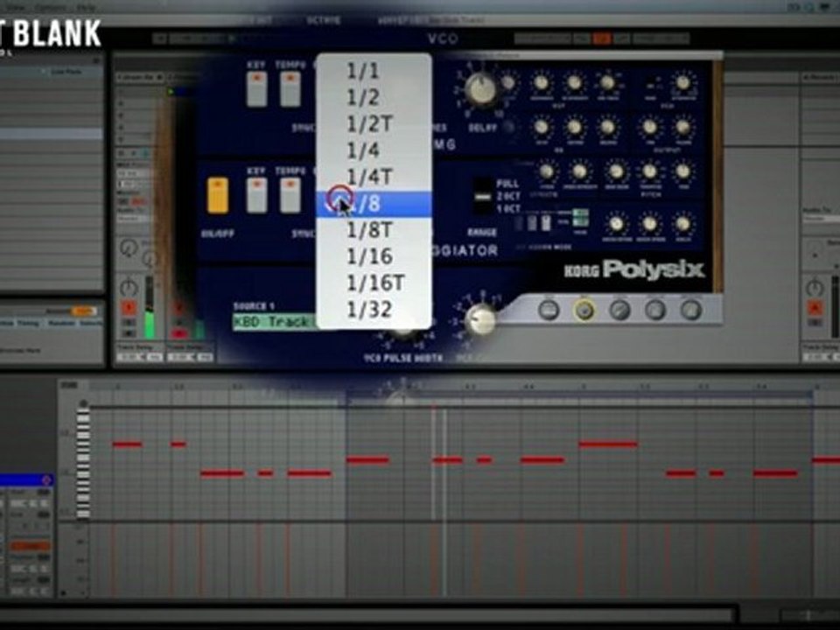Screen dimensions: 840x630
Task: Click the blue clip title bar at lower left
Action: tap(26, 480)
